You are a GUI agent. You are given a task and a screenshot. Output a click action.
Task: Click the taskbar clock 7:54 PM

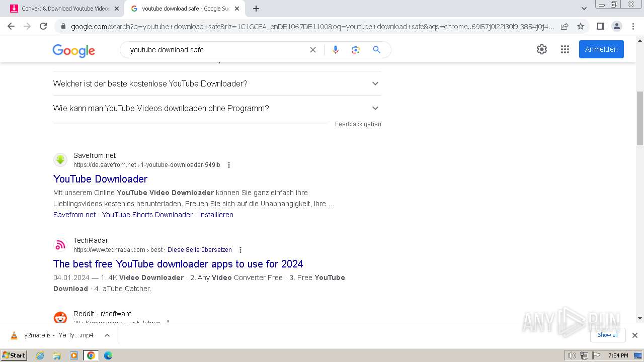618,355
